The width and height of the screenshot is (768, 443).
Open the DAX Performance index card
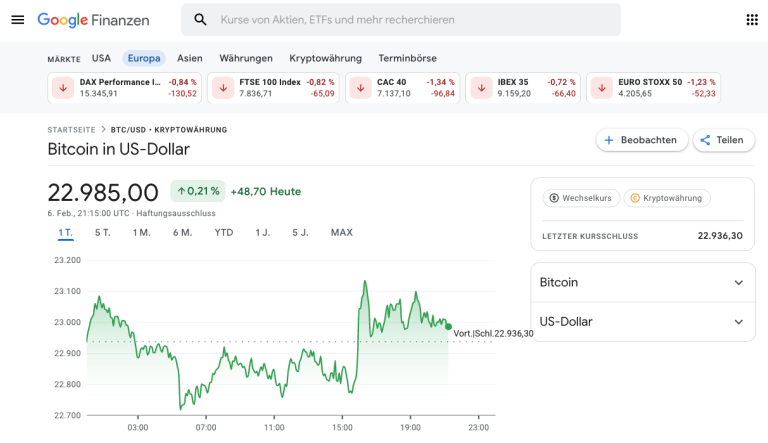(x=124, y=88)
